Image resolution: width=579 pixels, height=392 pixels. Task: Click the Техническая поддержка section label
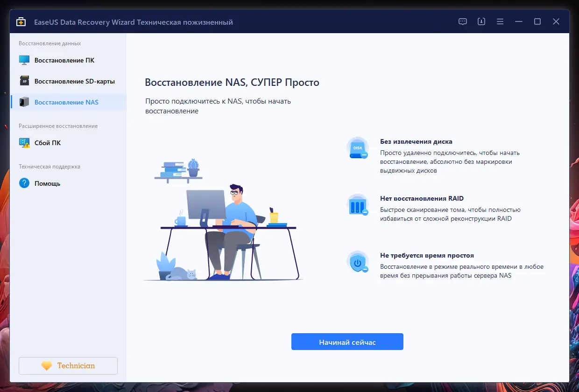pos(49,167)
